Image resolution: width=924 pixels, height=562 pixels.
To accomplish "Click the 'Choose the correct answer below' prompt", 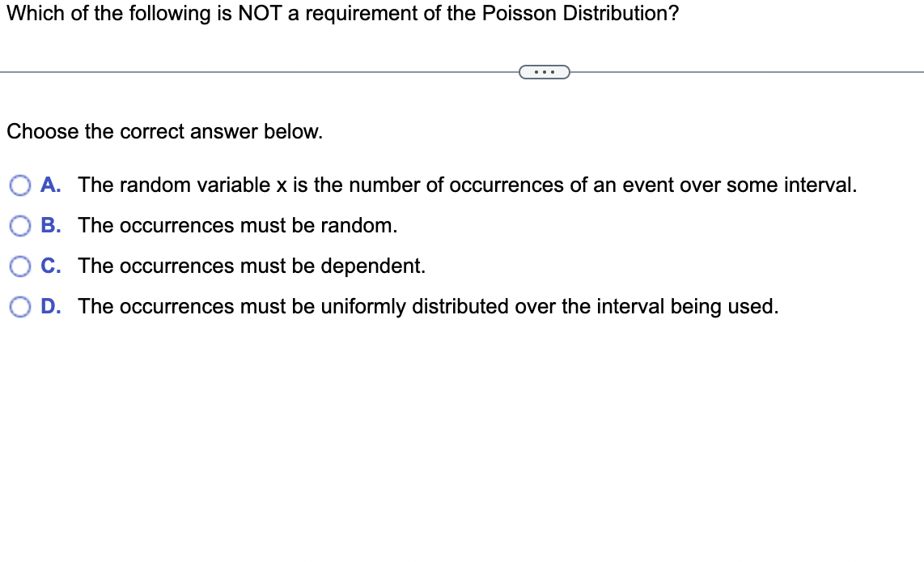I will [164, 132].
